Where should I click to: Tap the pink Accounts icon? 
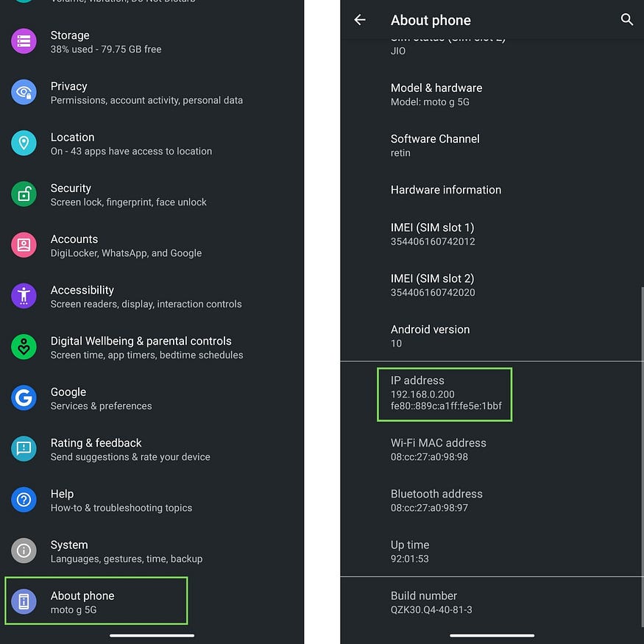click(24, 245)
